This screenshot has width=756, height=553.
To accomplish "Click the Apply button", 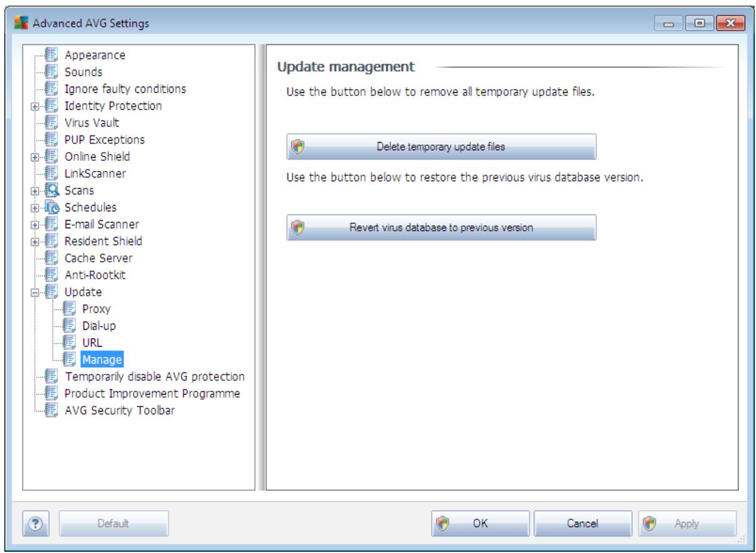I will 687,522.
